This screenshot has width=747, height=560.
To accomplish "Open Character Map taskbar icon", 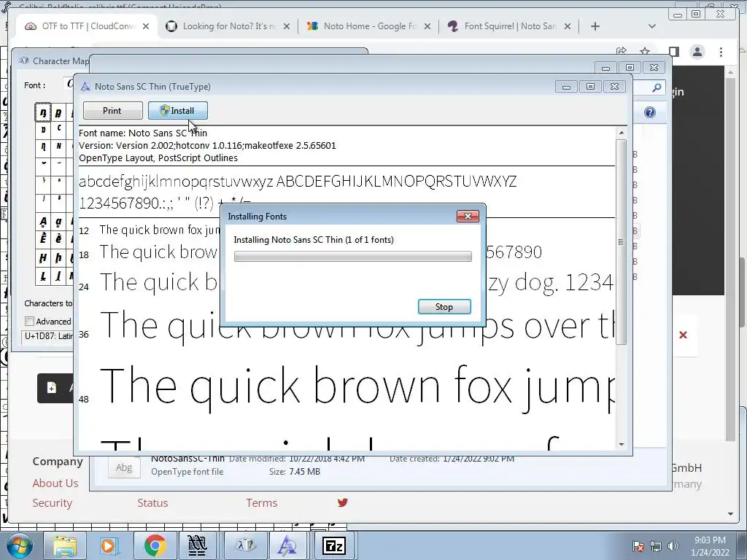I will click(246, 545).
